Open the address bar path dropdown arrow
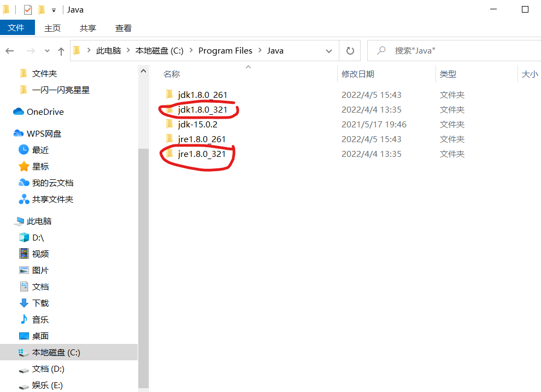541x392 pixels. point(330,50)
